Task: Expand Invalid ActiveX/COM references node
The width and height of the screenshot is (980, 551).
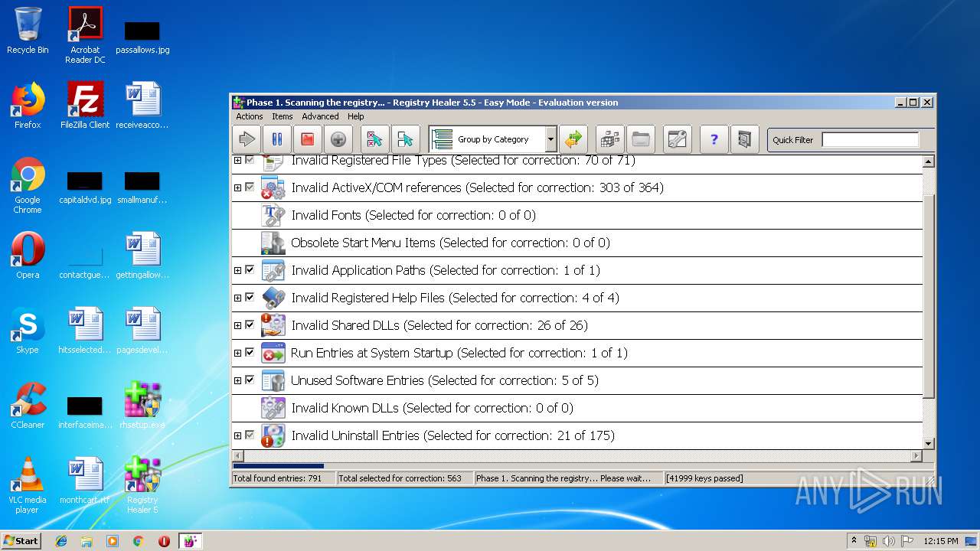Action: (x=237, y=187)
